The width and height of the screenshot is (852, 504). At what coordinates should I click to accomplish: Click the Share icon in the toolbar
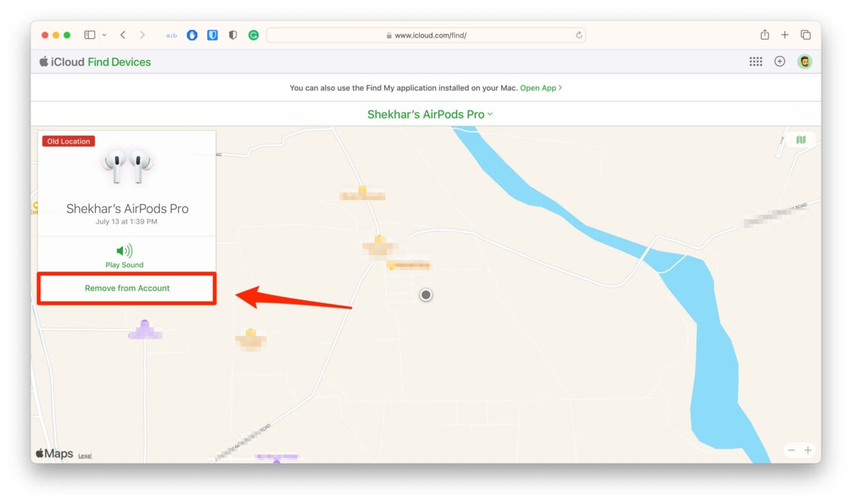pos(765,34)
